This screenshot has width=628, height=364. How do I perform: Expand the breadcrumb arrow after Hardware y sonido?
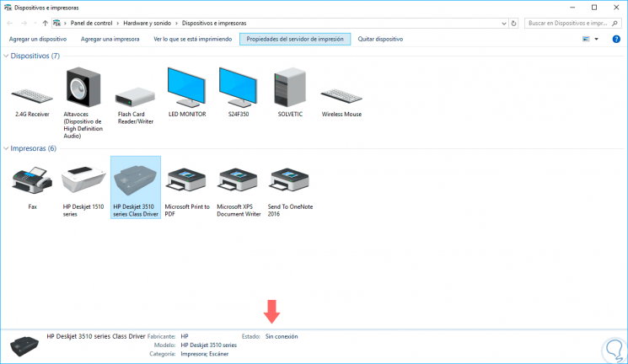point(176,24)
